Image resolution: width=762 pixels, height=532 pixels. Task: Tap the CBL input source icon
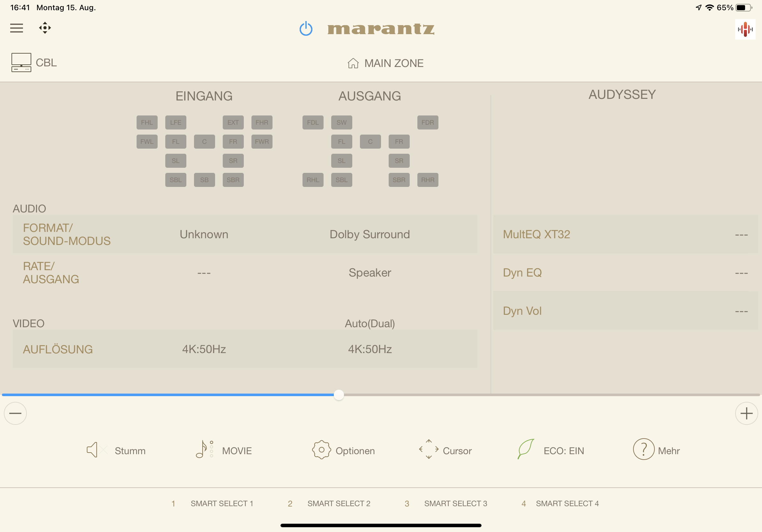[21, 63]
